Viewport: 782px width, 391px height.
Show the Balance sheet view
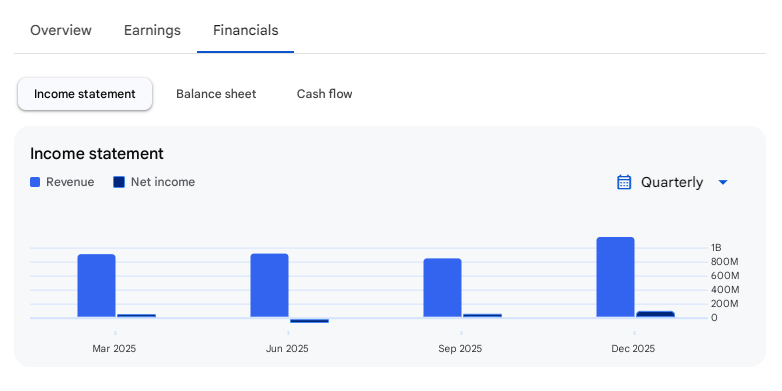216,94
